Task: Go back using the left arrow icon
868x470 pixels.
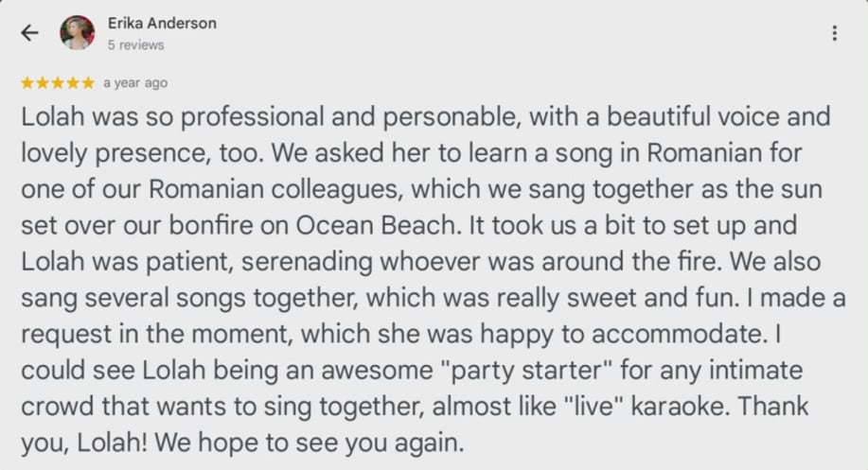Action: point(29,33)
